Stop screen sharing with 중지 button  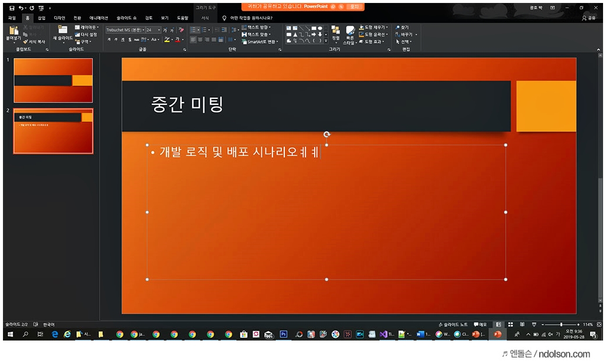pos(355,6)
